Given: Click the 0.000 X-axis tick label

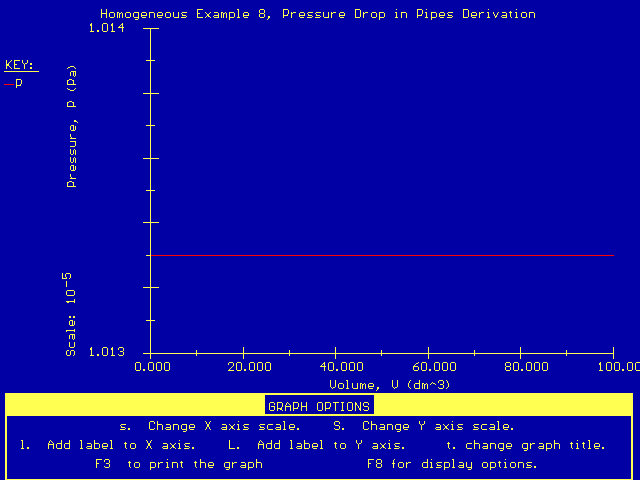Looking at the screenshot, I should [x=151, y=367].
